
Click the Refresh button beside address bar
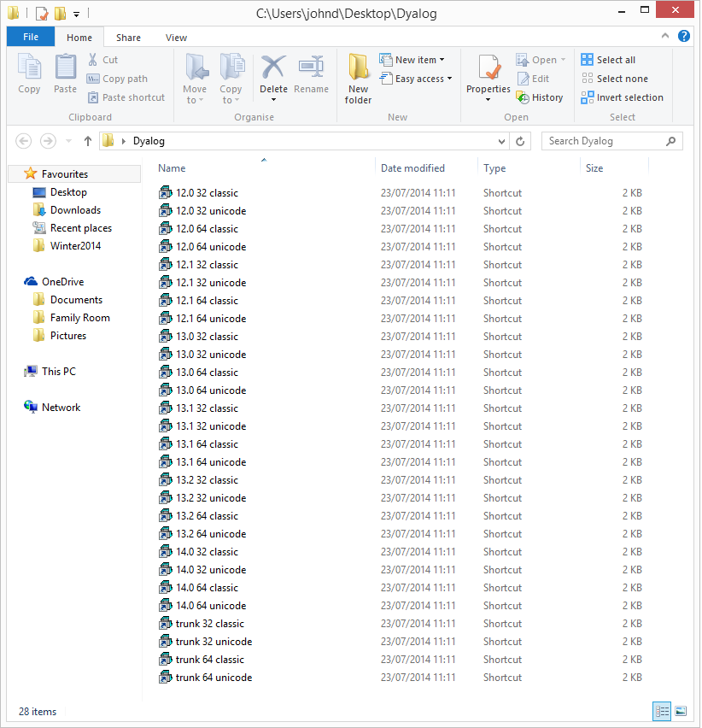tap(520, 141)
